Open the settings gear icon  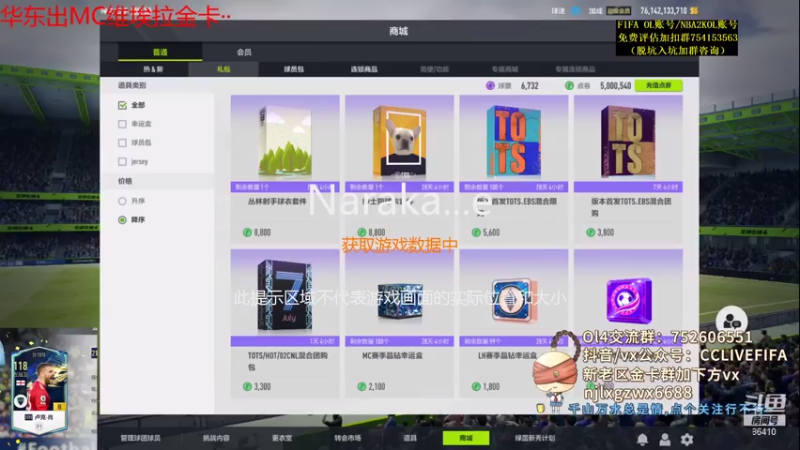pyautogui.click(x=687, y=439)
